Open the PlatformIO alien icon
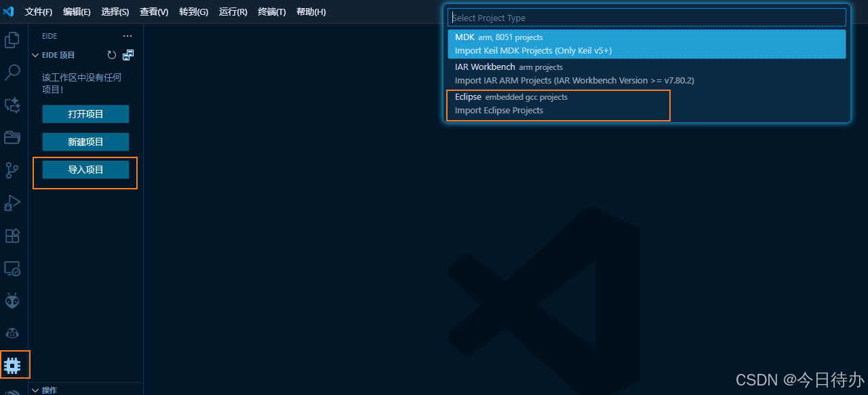The width and height of the screenshot is (868, 395). [x=12, y=301]
